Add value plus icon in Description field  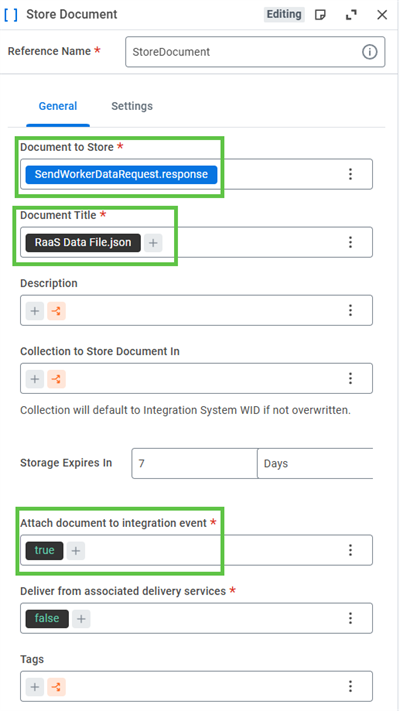pyautogui.click(x=34, y=311)
